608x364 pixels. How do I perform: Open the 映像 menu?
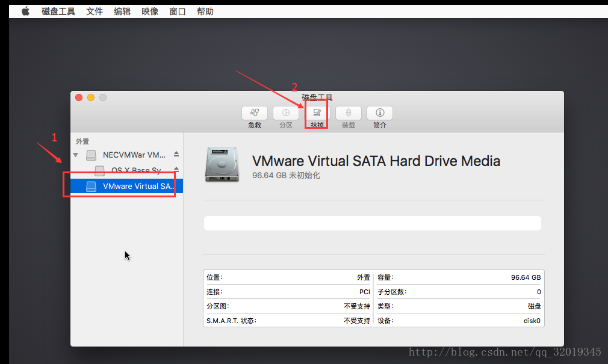[150, 11]
